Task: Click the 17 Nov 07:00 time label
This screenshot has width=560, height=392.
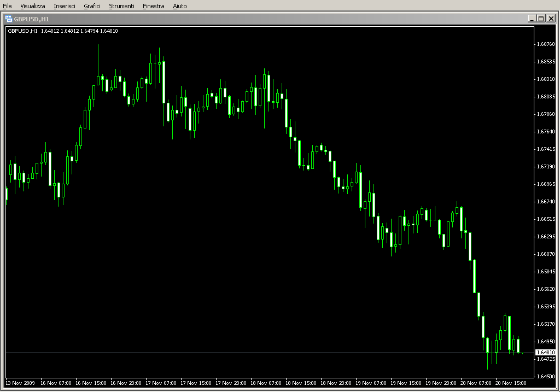Action: click(x=161, y=383)
